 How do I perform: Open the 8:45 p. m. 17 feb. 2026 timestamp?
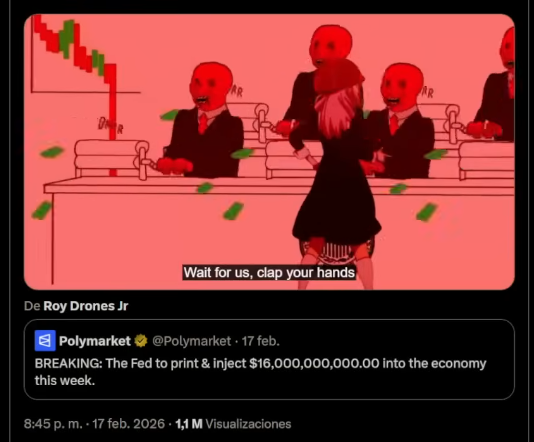click(94, 424)
